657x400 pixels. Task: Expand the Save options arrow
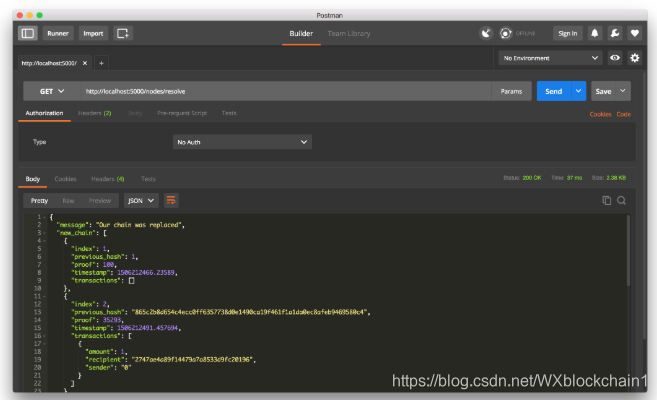coord(623,91)
